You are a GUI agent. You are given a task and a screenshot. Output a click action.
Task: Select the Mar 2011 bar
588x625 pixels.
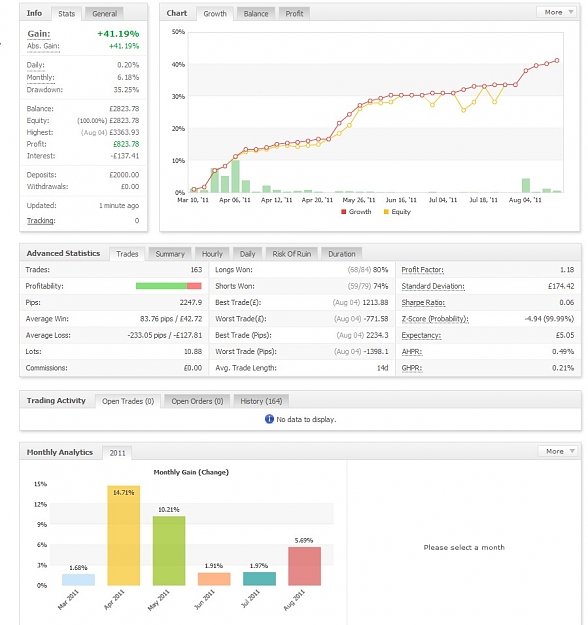pyautogui.click(x=79, y=580)
